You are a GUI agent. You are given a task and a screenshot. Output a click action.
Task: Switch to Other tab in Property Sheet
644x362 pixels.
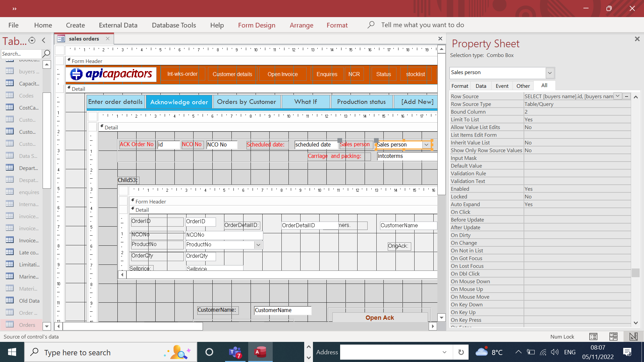pos(523,86)
